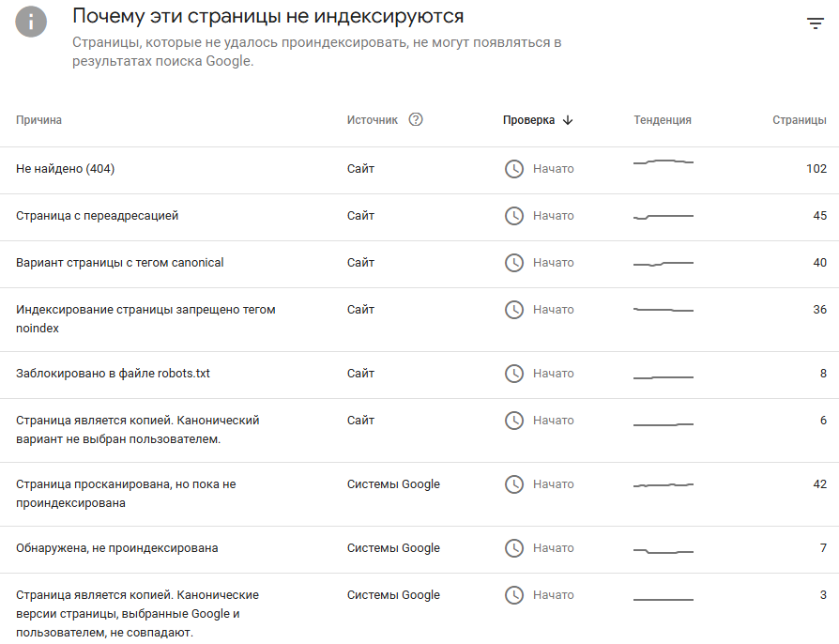This screenshot has height=644, width=839.
Task: View the trend sparkline for 404 row
Action: tap(663, 161)
